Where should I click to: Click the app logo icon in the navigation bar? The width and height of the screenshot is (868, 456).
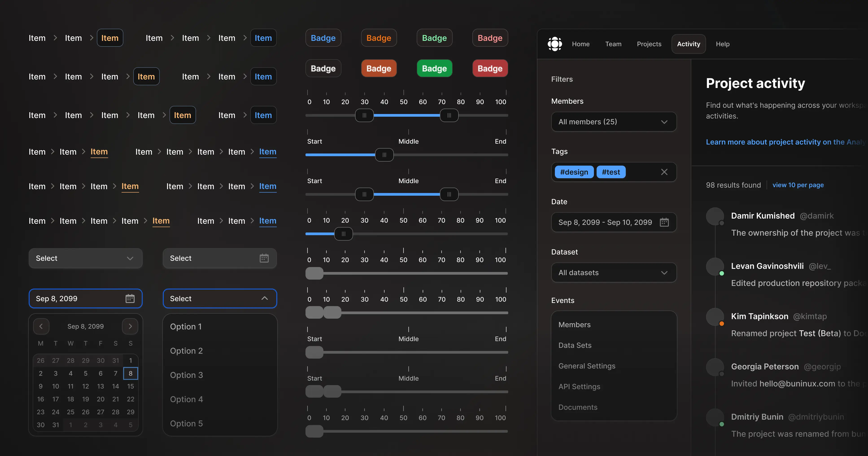(x=554, y=44)
